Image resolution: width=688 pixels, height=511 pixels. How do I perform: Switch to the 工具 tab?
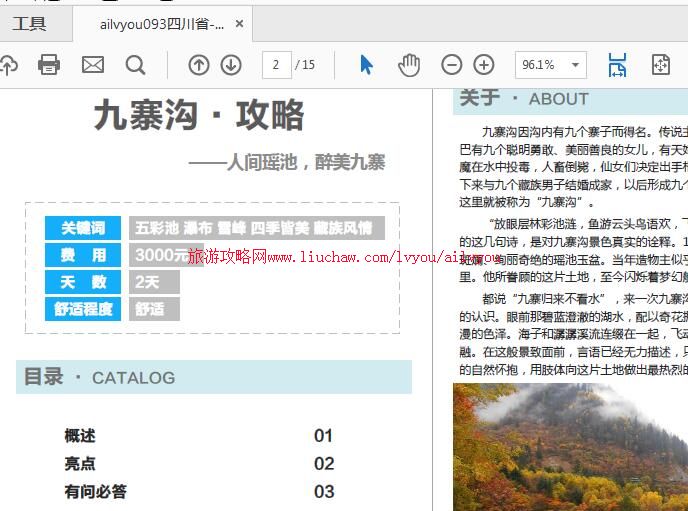30,23
